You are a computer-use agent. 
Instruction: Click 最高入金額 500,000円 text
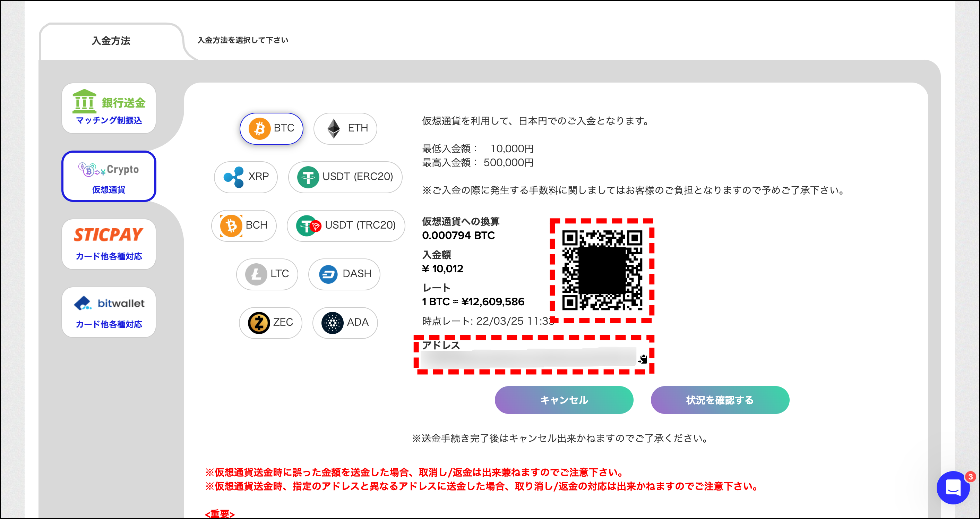click(478, 162)
